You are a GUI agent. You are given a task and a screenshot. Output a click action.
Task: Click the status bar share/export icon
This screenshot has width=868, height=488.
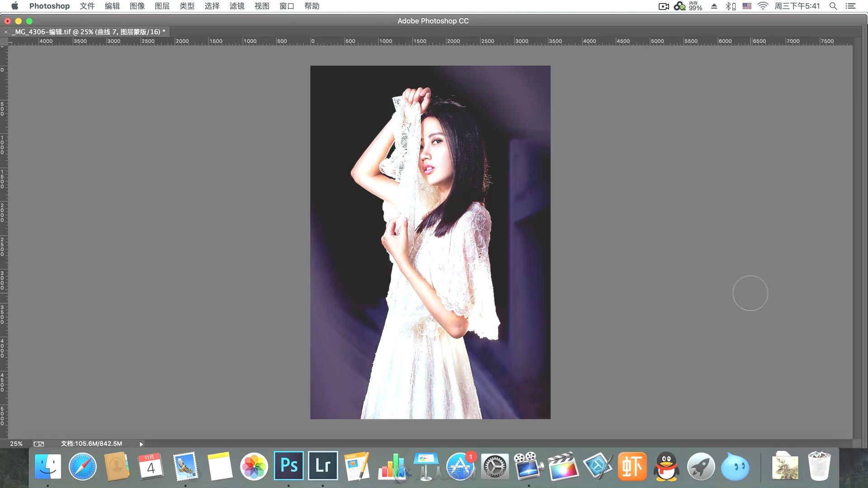[39, 444]
